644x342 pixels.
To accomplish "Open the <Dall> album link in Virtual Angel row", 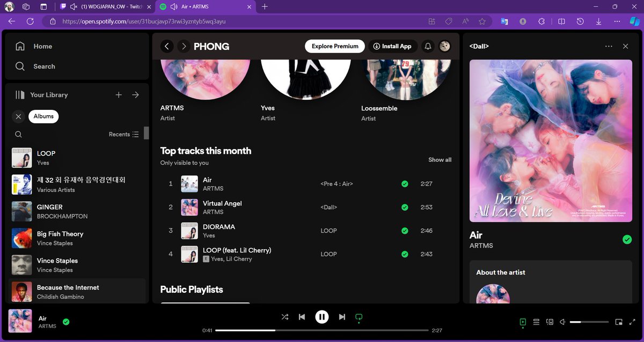I will click(329, 207).
